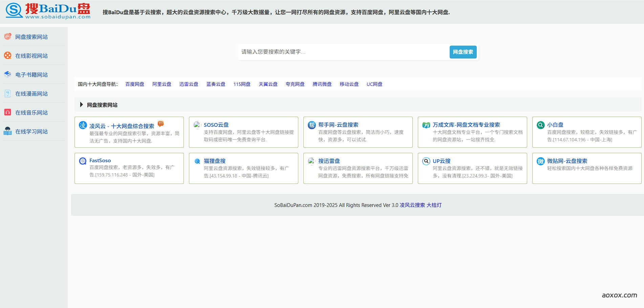The image size is (644, 308).
Task: Open 在线影视网站 in the sidebar
Action: pyautogui.click(x=31, y=56)
